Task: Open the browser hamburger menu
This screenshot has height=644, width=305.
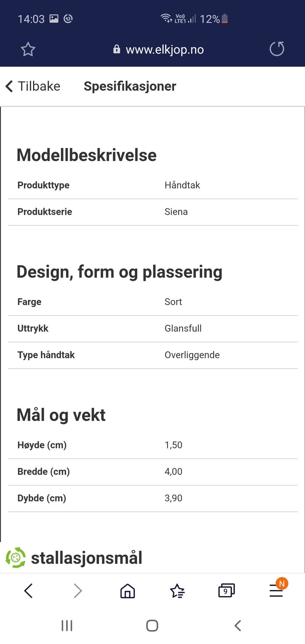Action: [x=276, y=591]
